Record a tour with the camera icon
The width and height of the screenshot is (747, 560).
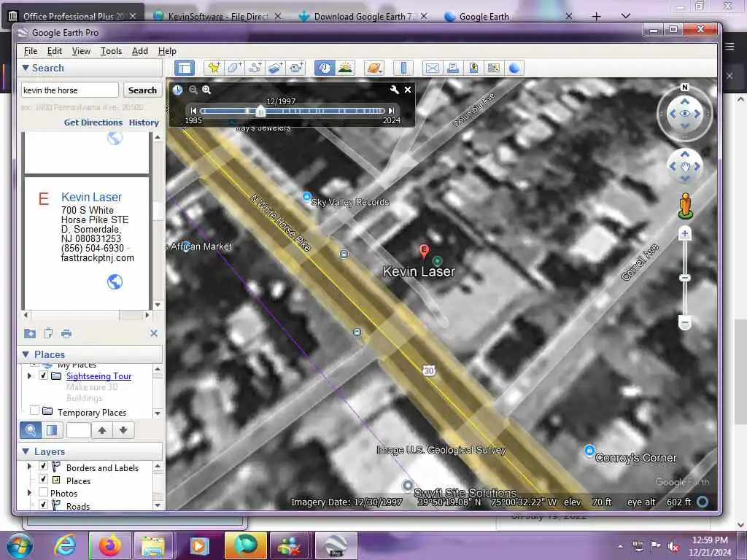point(295,68)
